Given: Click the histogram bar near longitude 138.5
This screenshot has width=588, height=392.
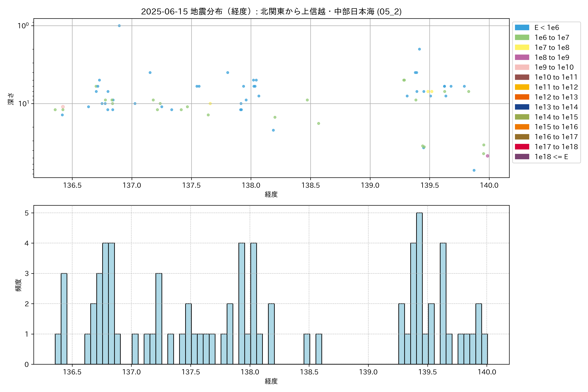Looking at the screenshot, I should tap(307, 349).
